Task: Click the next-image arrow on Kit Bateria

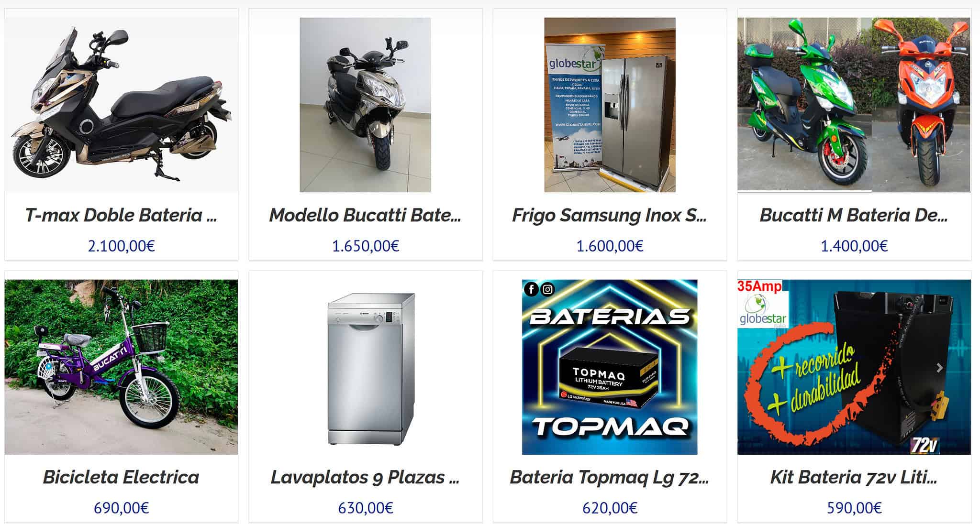Action: [x=939, y=368]
